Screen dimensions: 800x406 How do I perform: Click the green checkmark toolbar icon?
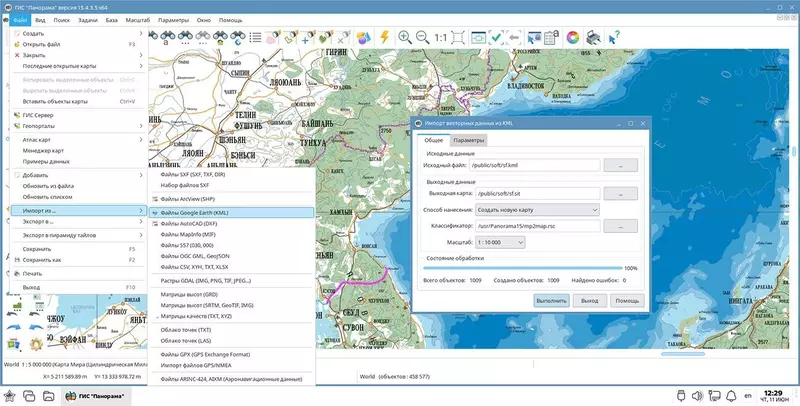(x=496, y=37)
